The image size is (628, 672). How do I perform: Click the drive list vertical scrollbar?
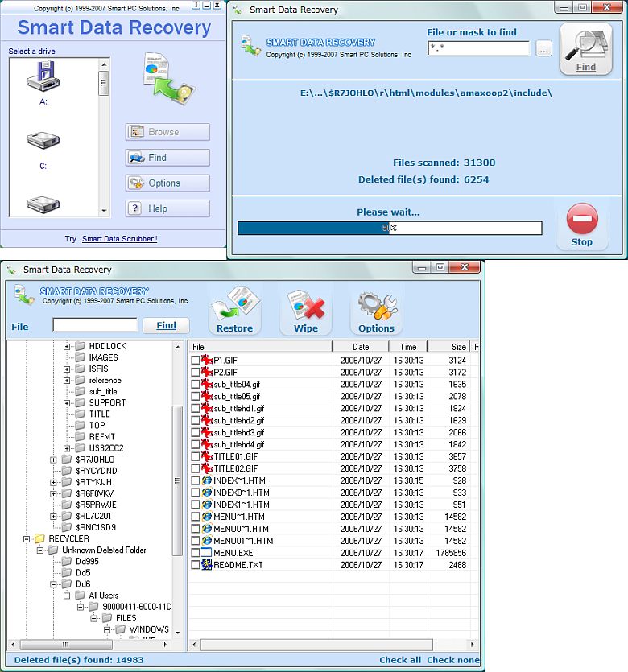coord(104,137)
